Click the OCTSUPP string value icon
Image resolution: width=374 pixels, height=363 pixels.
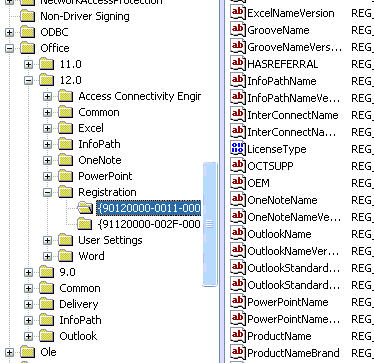[x=238, y=165]
